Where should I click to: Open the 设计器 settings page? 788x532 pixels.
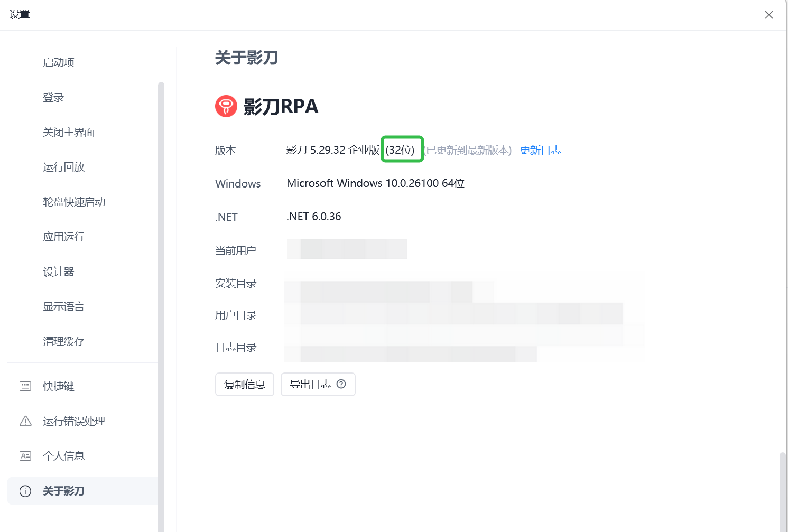click(59, 272)
